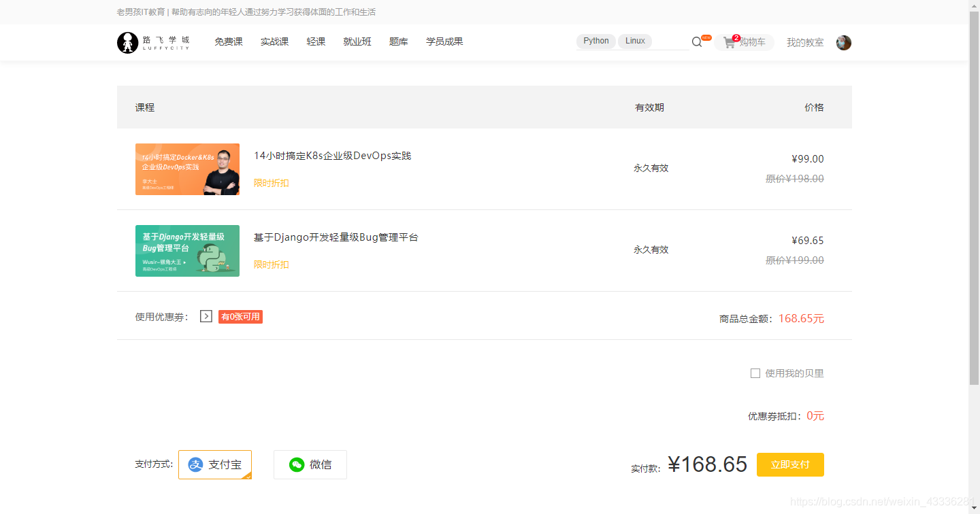This screenshot has height=514, width=980.
Task: Click title 基于Django开发轻量级Bug管理平台
Action: tap(336, 237)
